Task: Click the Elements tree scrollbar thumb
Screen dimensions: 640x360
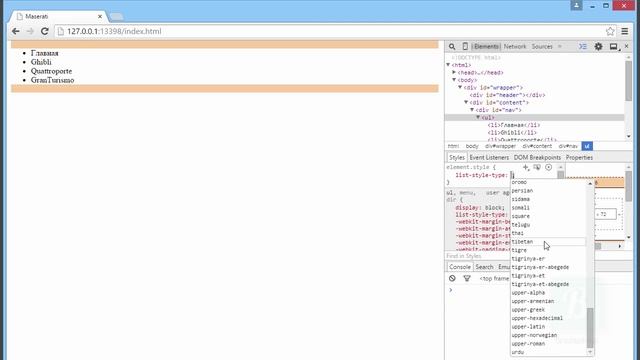Action: pyautogui.click(x=628, y=81)
